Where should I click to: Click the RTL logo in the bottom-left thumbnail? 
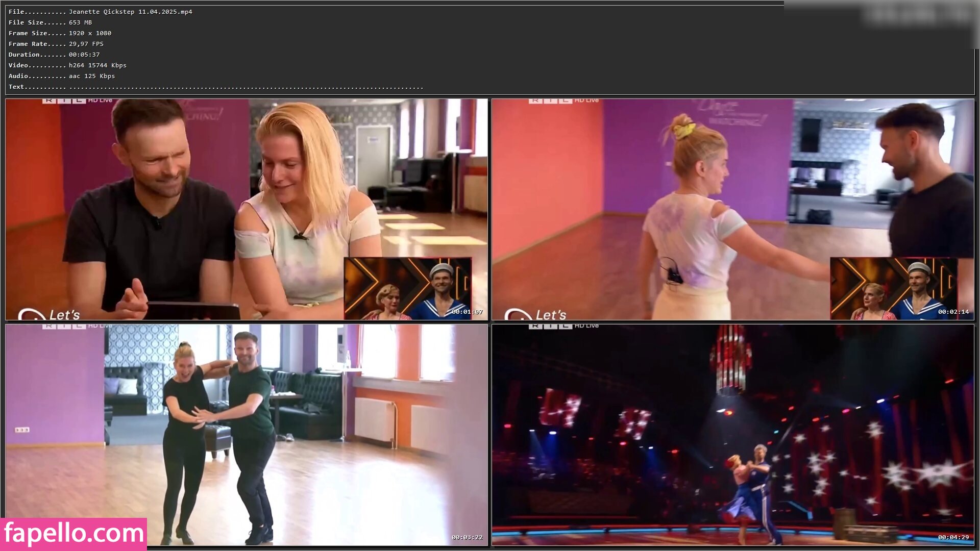77,326
